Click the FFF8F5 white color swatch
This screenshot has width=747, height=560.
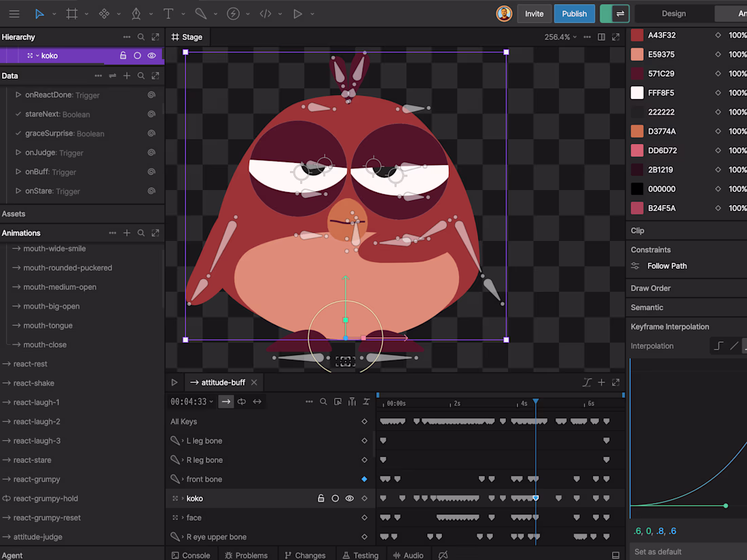click(x=637, y=93)
